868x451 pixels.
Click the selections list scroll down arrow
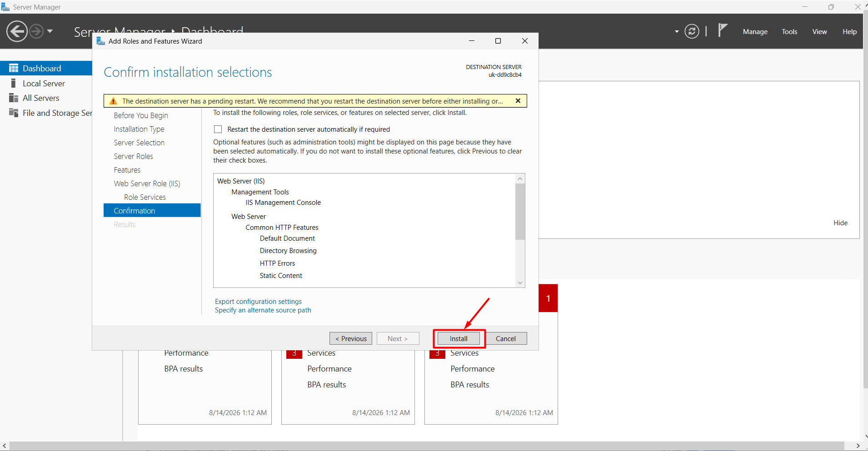tap(520, 282)
